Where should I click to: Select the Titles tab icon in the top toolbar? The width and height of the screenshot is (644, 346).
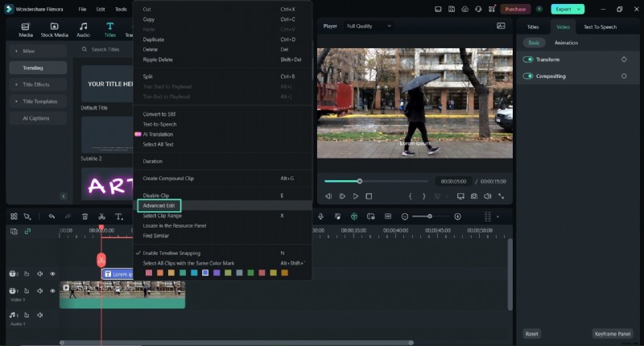tap(109, 27)
